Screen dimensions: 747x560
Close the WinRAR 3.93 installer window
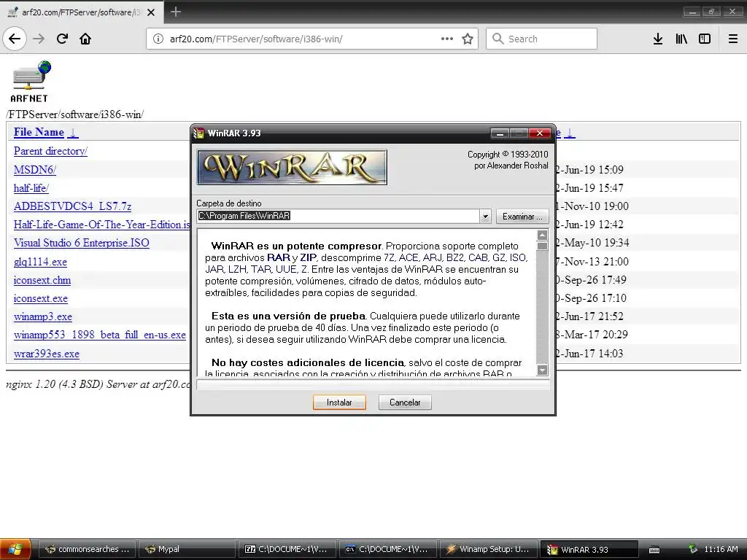[540, 133]
